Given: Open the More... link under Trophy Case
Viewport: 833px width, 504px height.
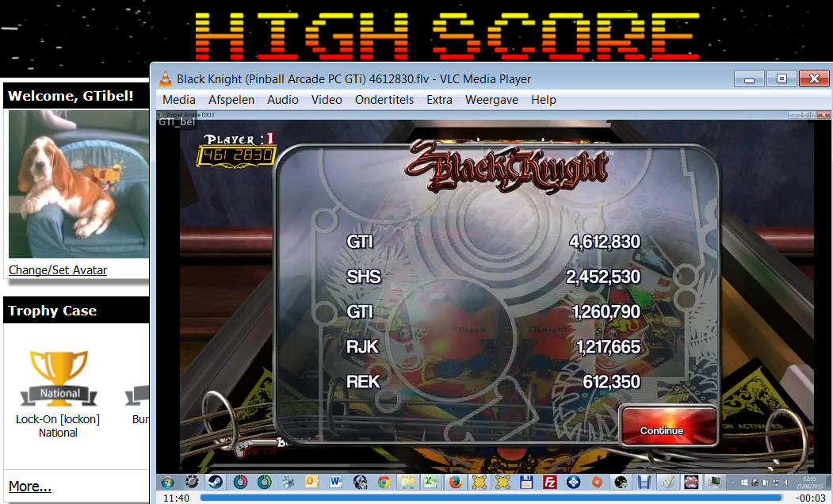Looking at the screenshot, I should tap(30, 486).
